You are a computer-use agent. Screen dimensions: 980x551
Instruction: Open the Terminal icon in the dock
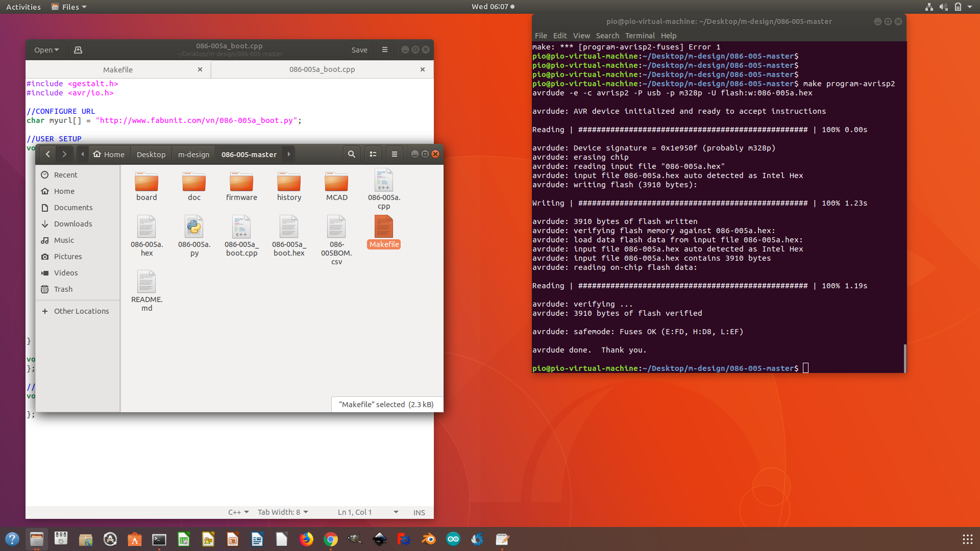[x=159, y=539]
